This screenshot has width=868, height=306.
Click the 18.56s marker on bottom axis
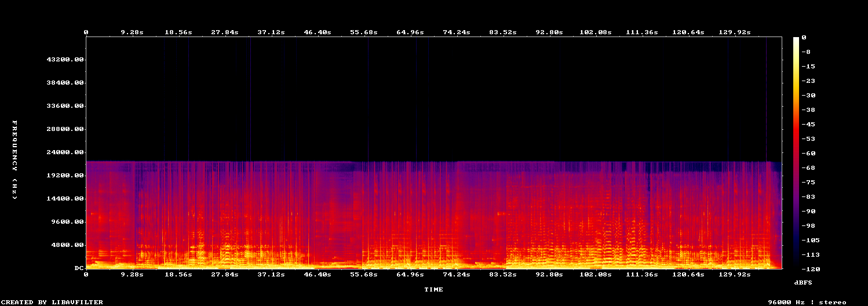click(178, 274)
